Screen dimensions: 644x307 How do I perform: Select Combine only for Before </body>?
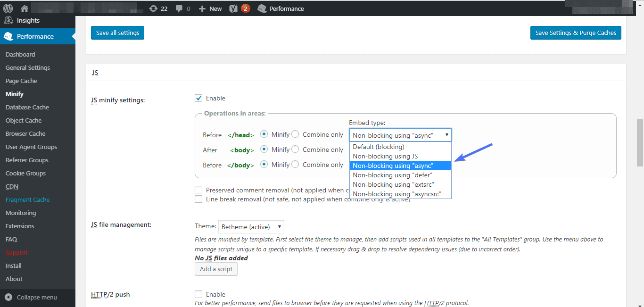(295, 165)
